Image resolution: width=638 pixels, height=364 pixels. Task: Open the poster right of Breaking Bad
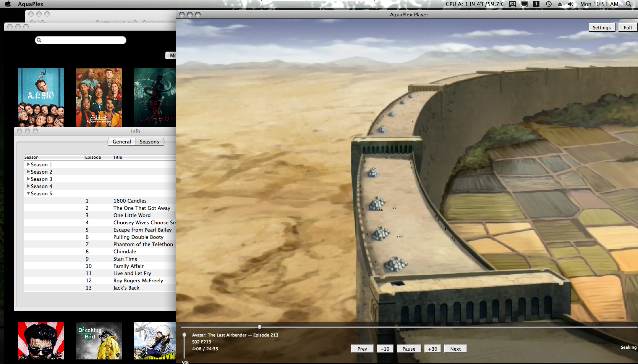(x=155, y=341)
